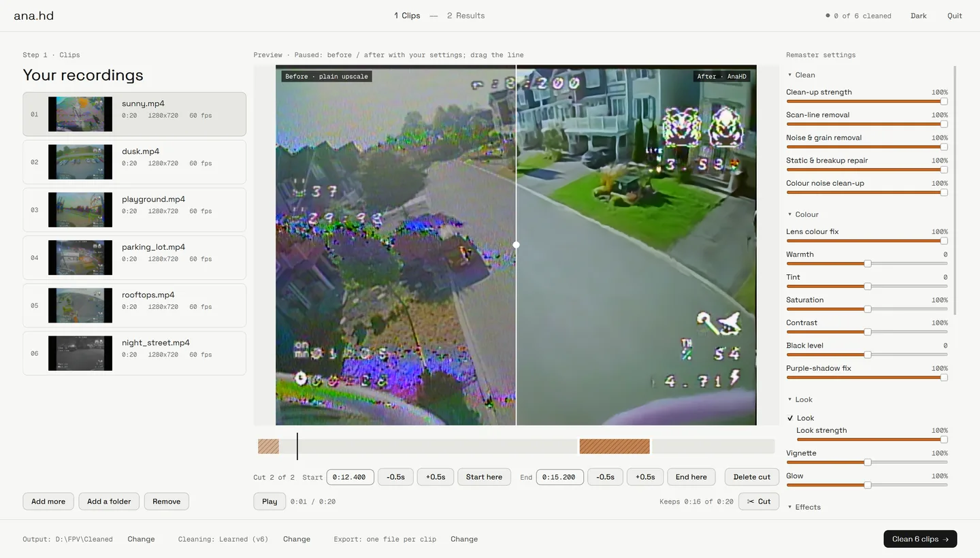
Task: Select the night_street.mp4 recording
Action: (x=135, y=353)
